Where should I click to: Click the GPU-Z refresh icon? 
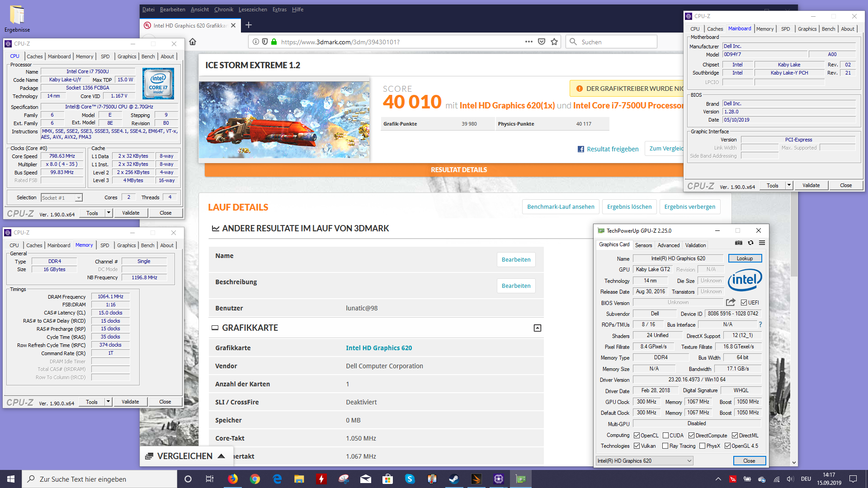tap(750, 243)
